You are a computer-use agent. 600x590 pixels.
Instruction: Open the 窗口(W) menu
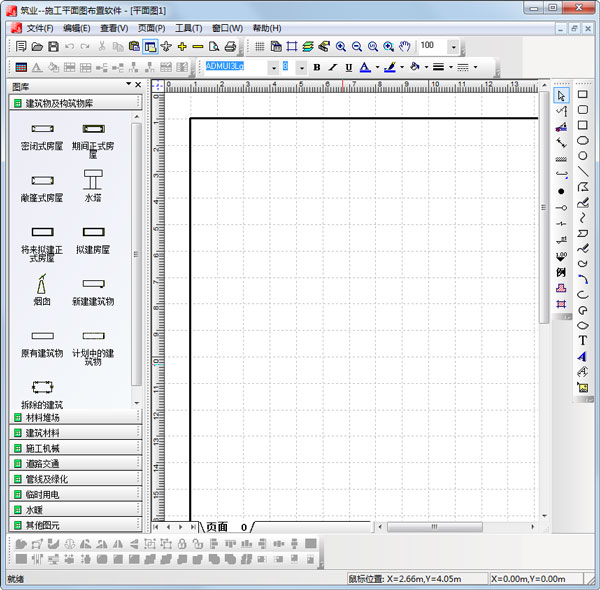point(227,28)
